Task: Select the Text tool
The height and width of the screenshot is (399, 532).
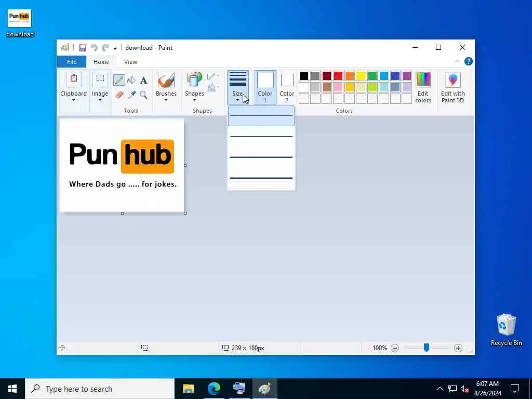Action: pyautogui.click(x=143, y=81)
